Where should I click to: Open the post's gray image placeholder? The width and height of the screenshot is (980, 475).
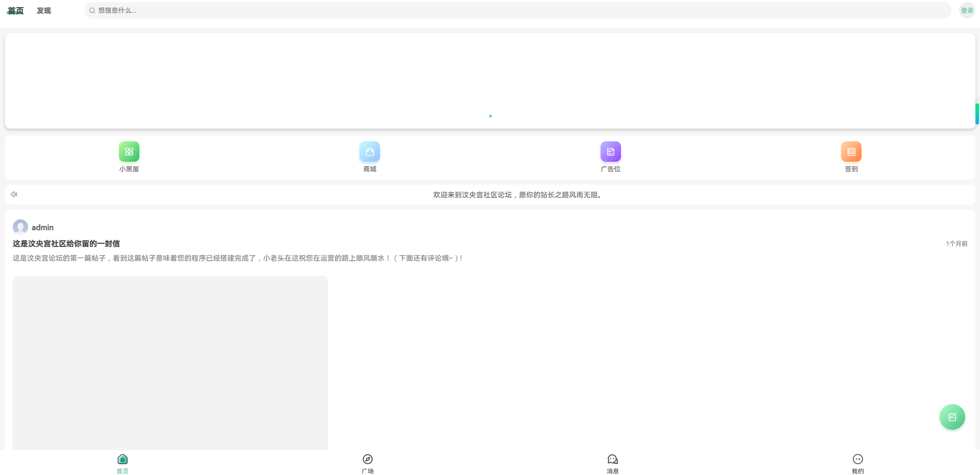[x=170, y=362]
